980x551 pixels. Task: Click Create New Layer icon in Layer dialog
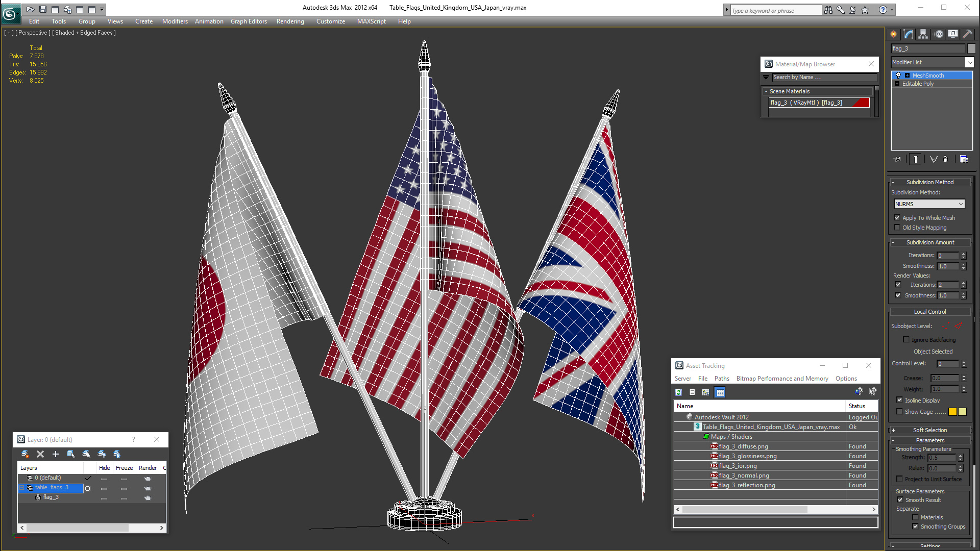coord(24,454)
